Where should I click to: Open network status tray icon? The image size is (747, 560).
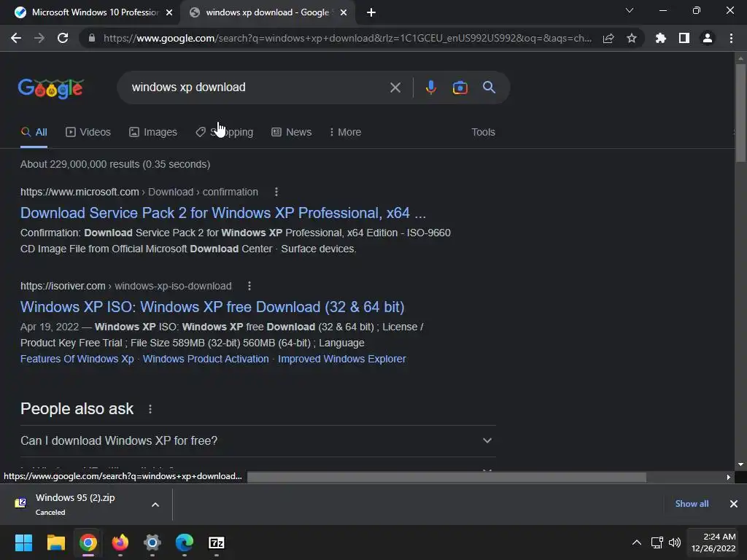[657, 542]
